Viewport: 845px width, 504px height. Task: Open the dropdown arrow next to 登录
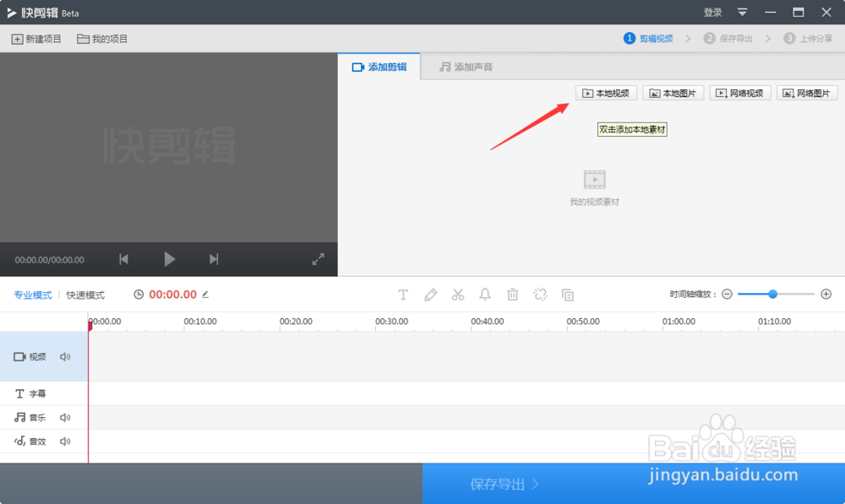(x=744, y=13)
